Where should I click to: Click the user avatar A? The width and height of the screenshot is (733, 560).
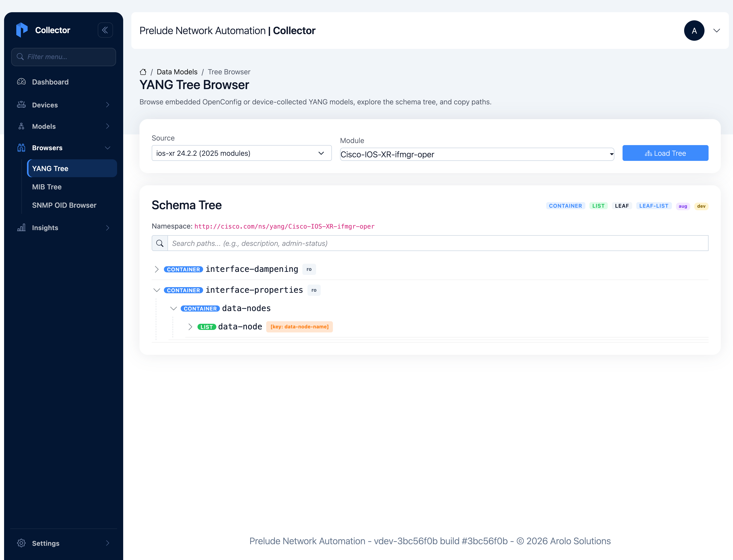(x=694, y=31)
